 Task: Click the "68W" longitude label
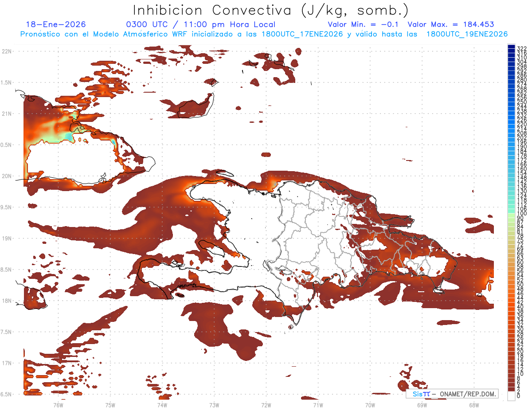pos(474,405)
